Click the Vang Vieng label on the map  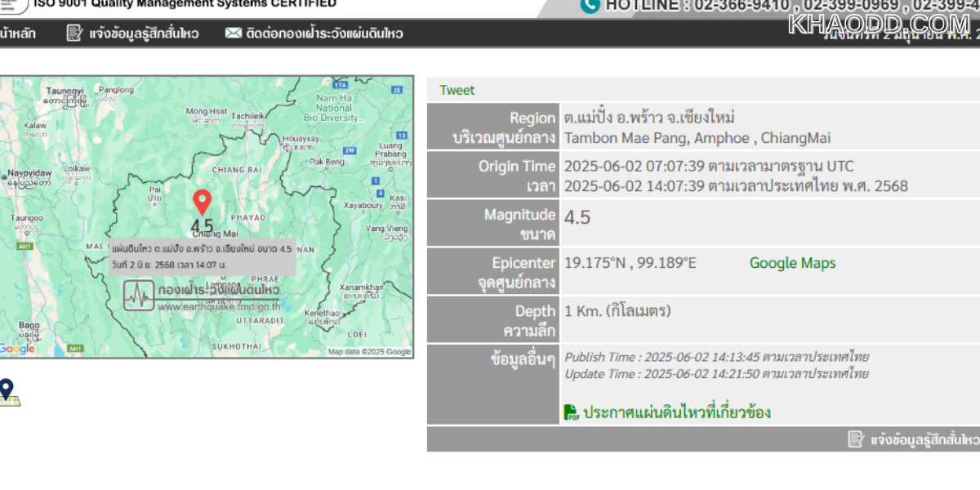tap(386, 229)
